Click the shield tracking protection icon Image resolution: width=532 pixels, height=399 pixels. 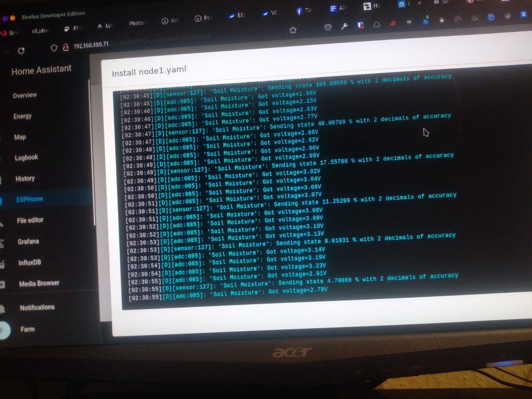coord(54,48)
